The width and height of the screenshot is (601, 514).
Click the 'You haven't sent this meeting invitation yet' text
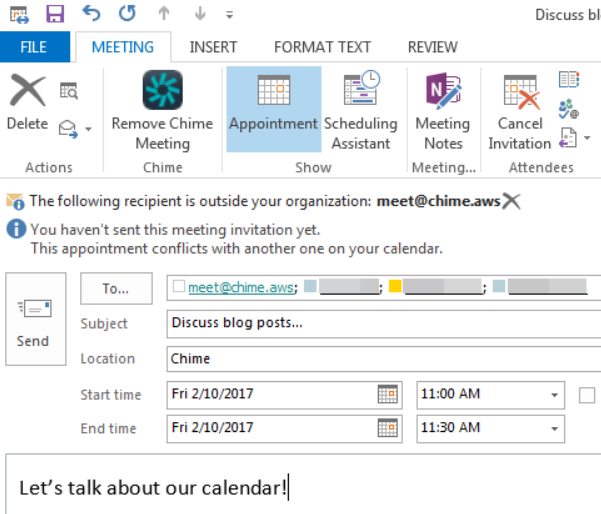175,230
